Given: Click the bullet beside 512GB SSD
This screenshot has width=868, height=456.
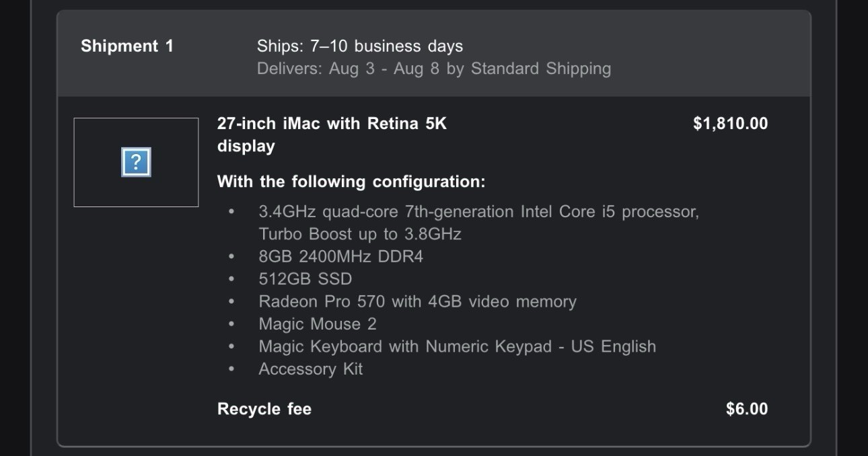Looking at the screenshot, I should (231, 278).
